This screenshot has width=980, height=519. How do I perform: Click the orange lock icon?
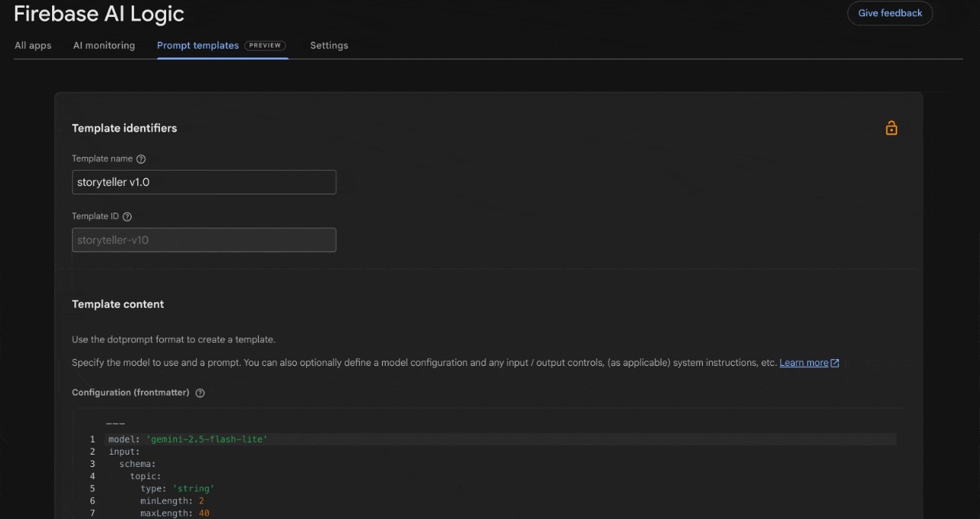[891, 128]
